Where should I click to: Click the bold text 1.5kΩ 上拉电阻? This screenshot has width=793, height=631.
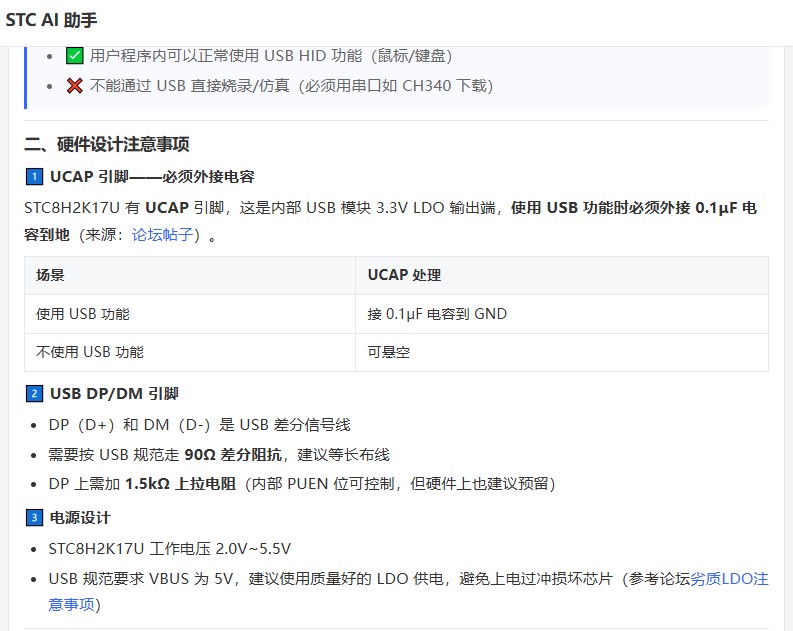[181, 484]
